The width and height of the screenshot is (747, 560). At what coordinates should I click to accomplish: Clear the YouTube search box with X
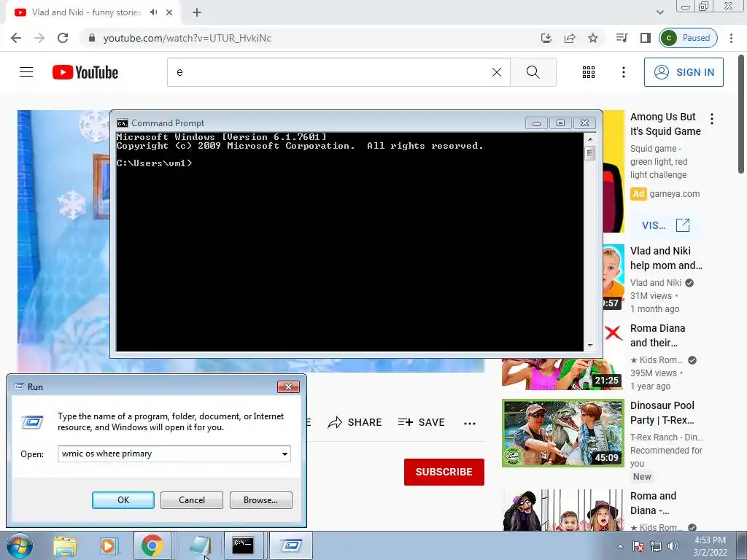[x=496, y=72]
